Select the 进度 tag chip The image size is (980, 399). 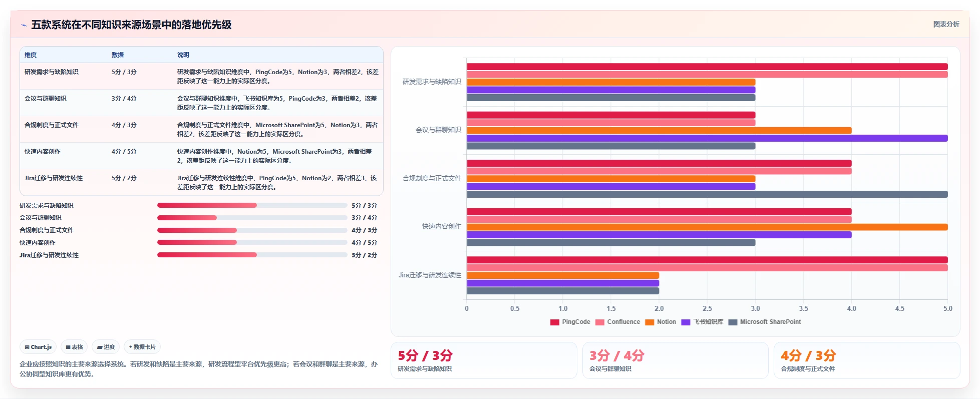tap(106, 347)
